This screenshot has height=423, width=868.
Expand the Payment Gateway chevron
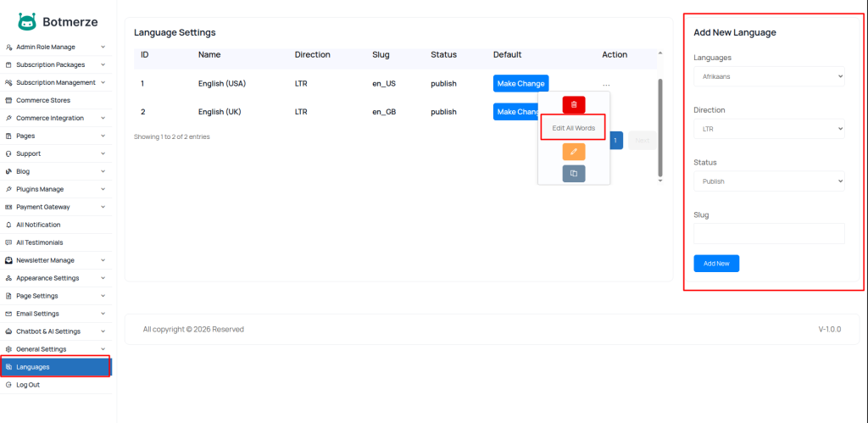pos(103,207)
